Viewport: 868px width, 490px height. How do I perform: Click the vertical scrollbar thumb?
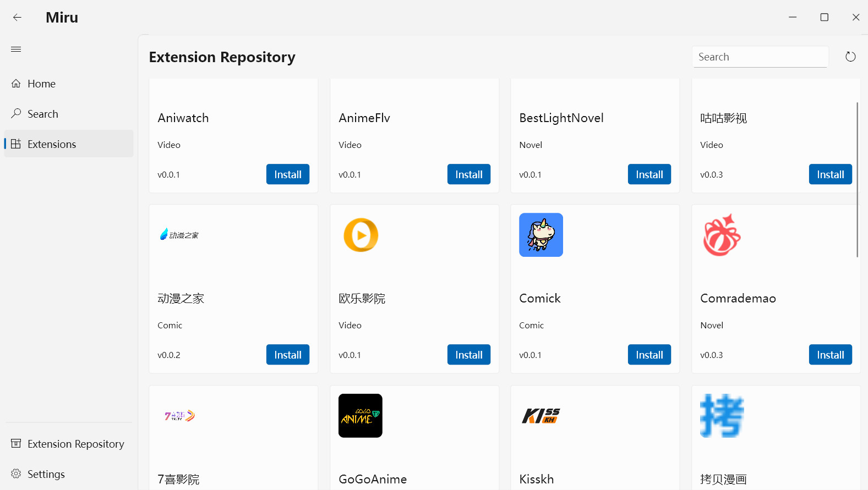857,179
